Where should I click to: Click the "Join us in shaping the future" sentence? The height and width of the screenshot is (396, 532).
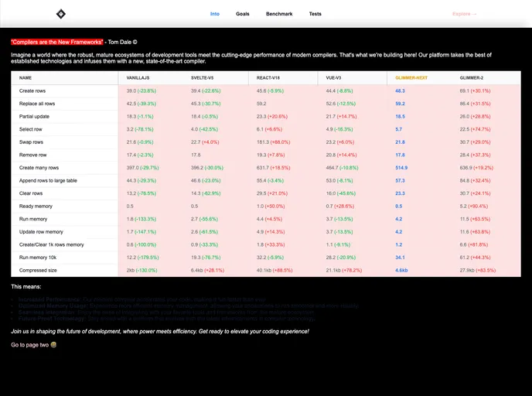160,332
